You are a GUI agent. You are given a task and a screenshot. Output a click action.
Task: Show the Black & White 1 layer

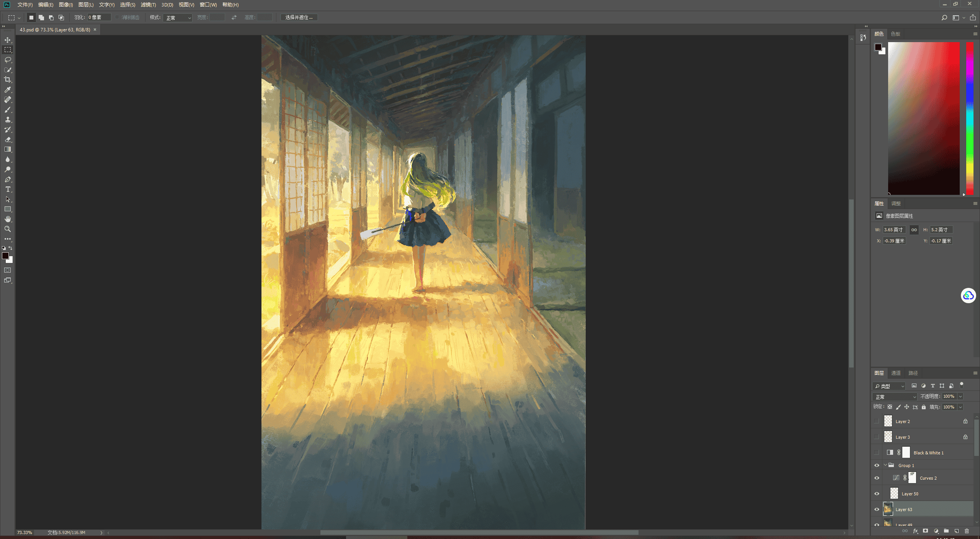(x=877, y=452)
